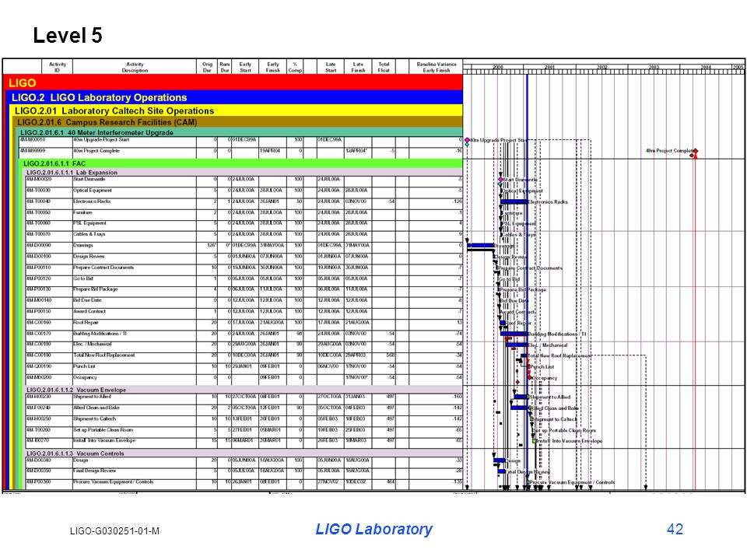This screenshot has height=560, width=747.
Task: Click the '40m Upgrade Project Start' milestone diamond
Action: (x=468, y=140)
